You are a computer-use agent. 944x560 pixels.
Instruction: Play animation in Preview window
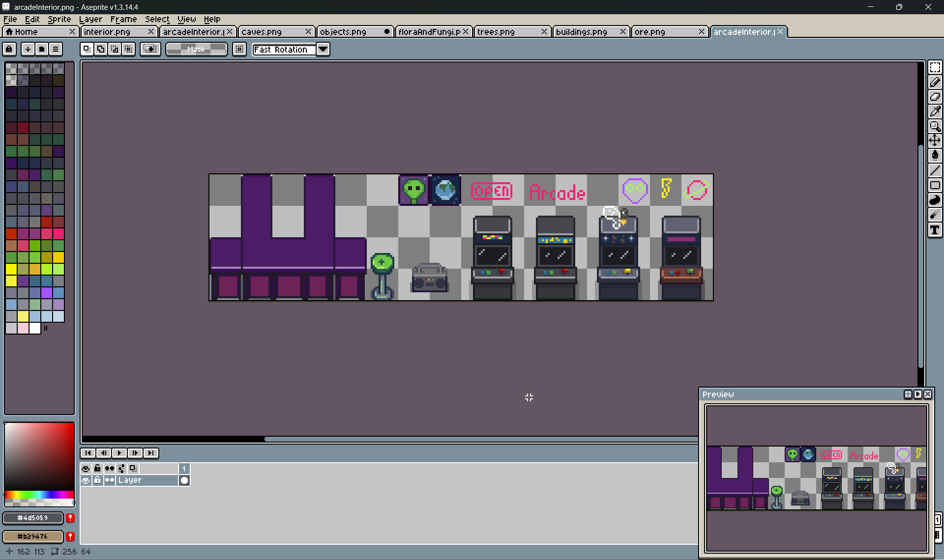point(917,394)
